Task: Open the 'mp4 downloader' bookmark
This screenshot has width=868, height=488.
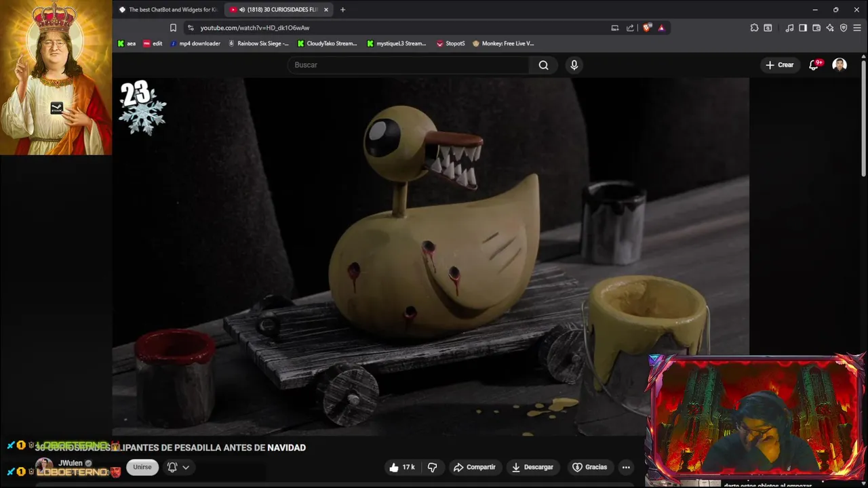Action: (x=195, y=43)
